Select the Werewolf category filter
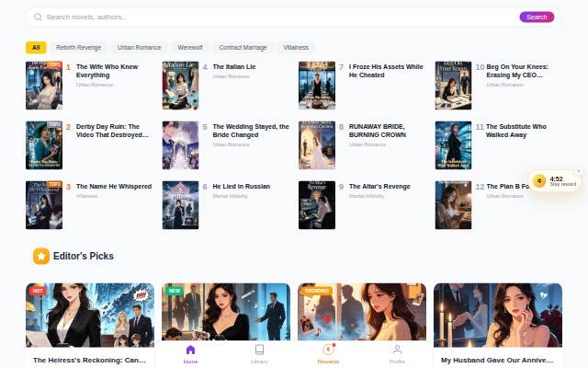 click(190, 47)
